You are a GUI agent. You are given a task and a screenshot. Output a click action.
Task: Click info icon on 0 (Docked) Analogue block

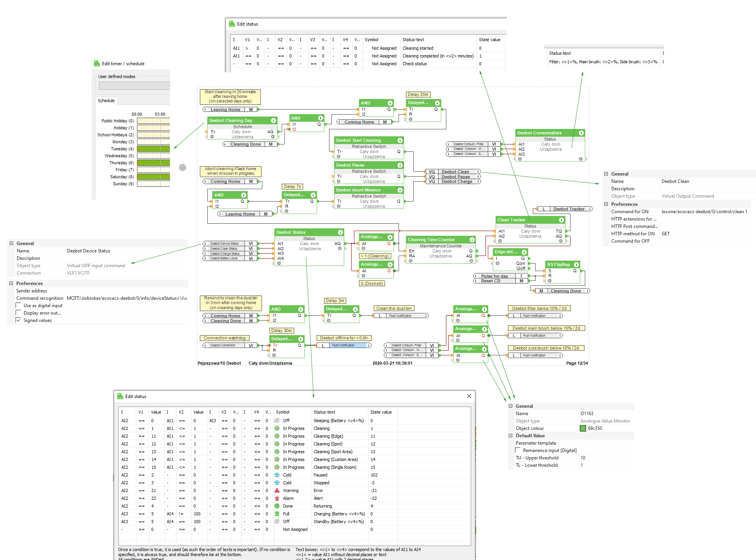coord(390,264)
